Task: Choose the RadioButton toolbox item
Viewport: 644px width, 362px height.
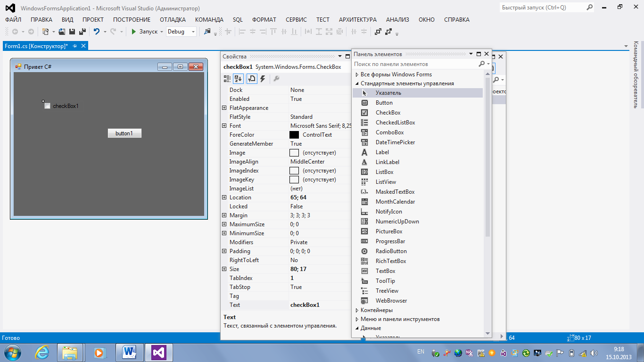Action: click(418, 251)
